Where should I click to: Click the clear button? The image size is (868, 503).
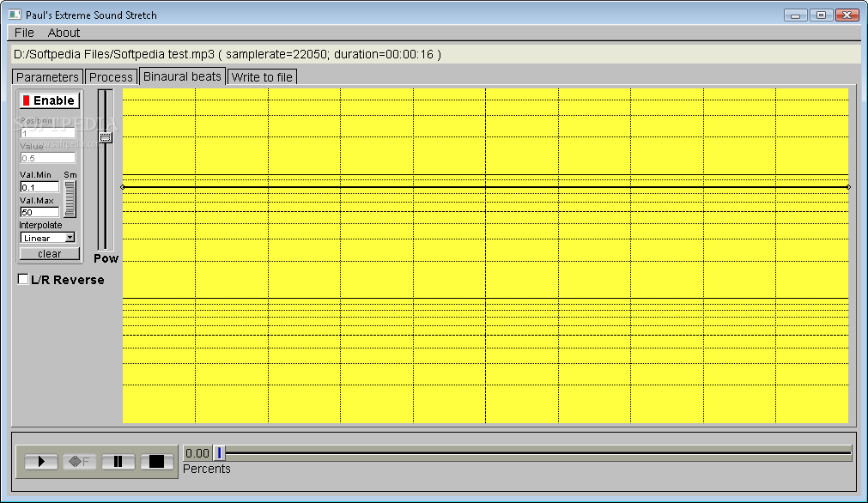49,254
